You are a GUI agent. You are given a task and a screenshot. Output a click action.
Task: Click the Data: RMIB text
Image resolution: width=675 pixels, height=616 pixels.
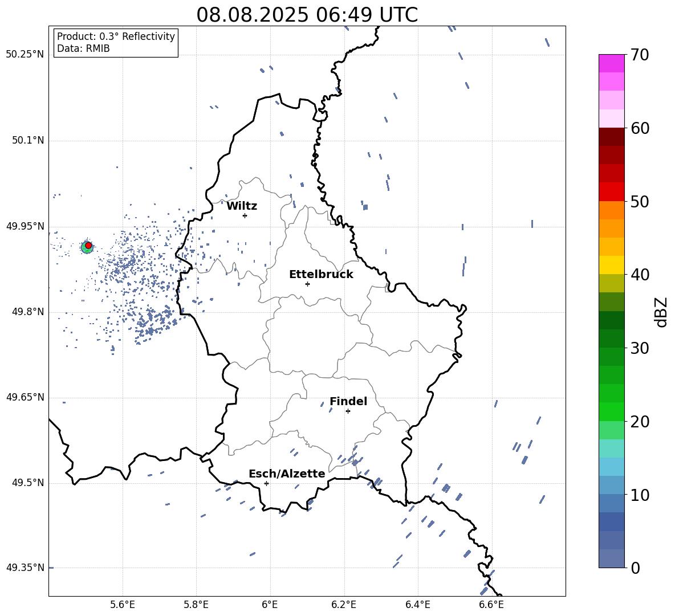[83, 48]
